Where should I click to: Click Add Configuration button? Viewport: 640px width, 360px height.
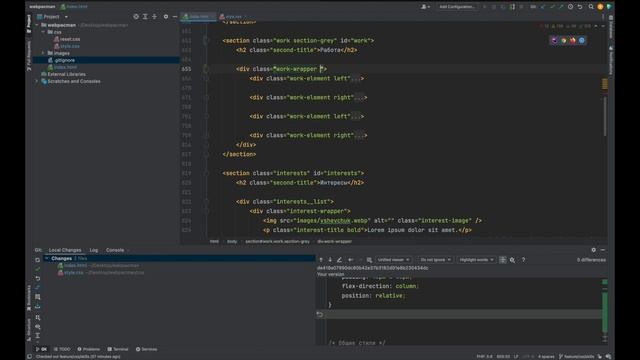coord(457,7)
